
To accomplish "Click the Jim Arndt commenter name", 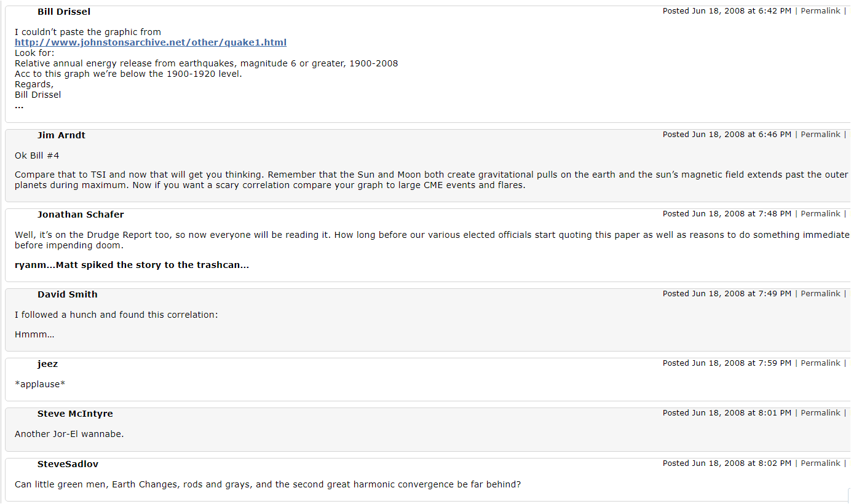I will [x=61, y=135].
